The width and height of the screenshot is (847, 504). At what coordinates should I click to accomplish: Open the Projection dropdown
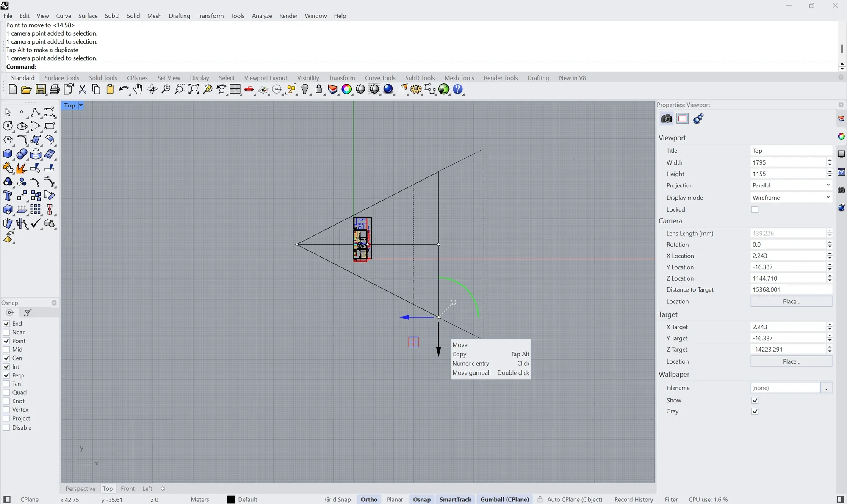pyautogui.click(x=791, y=185)
